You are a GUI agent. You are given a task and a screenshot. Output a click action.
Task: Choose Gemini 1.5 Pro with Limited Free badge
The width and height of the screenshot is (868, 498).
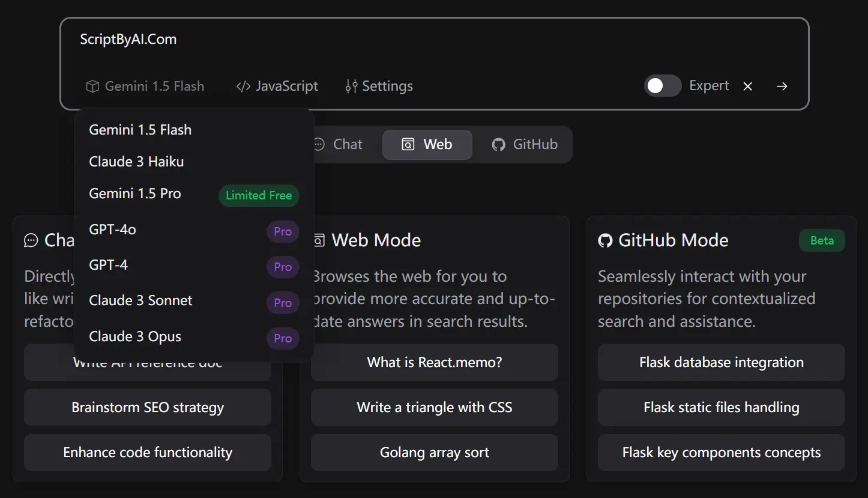tap(135, 193)
